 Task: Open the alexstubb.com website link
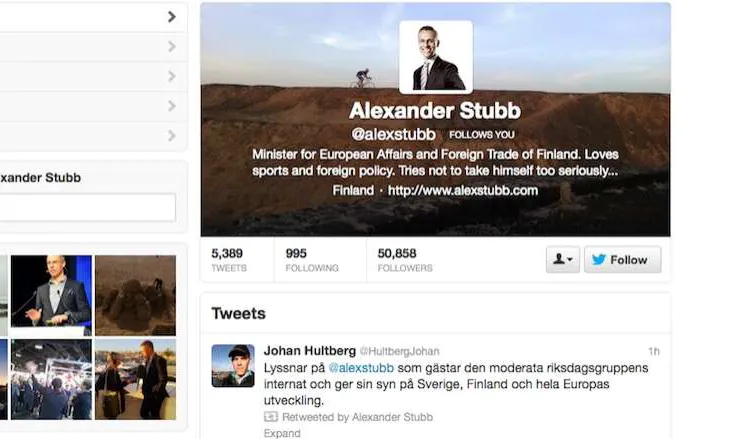pyautogui.click(x=463, y=190)
